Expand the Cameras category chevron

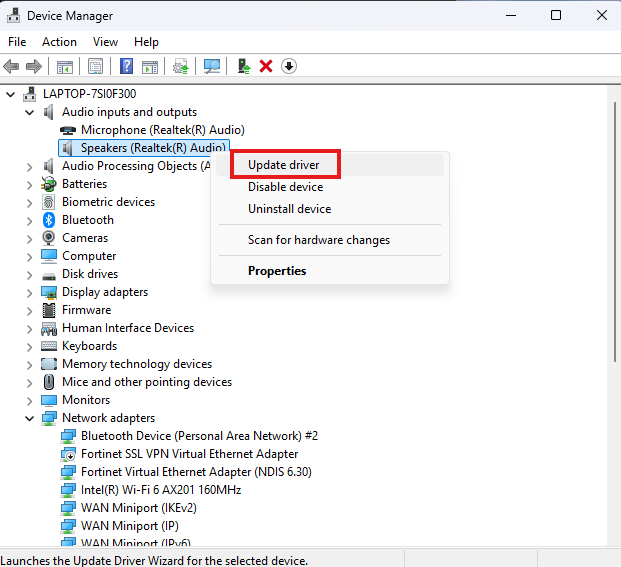tap(29, 239)
